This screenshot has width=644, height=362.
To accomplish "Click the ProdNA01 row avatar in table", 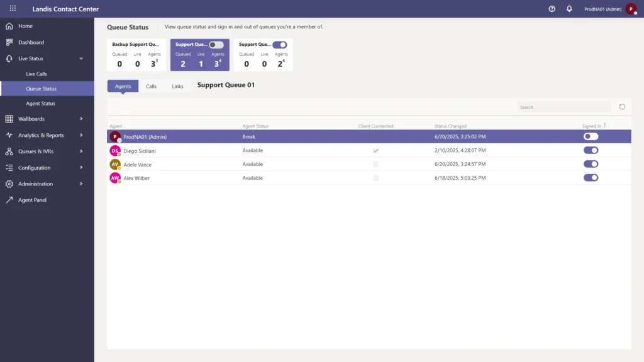I will [x=115, y=136].
